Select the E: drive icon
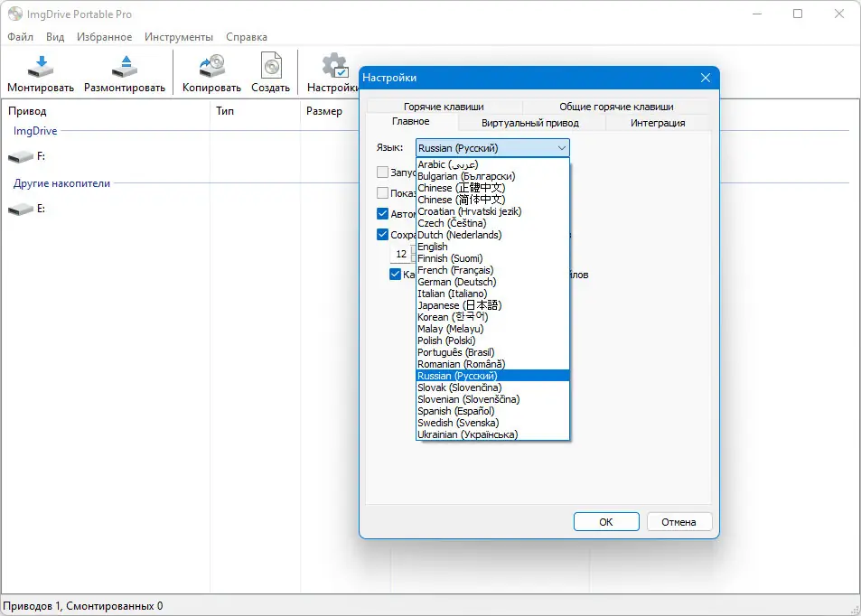This screenshot has width=861, height=616. 21,210
